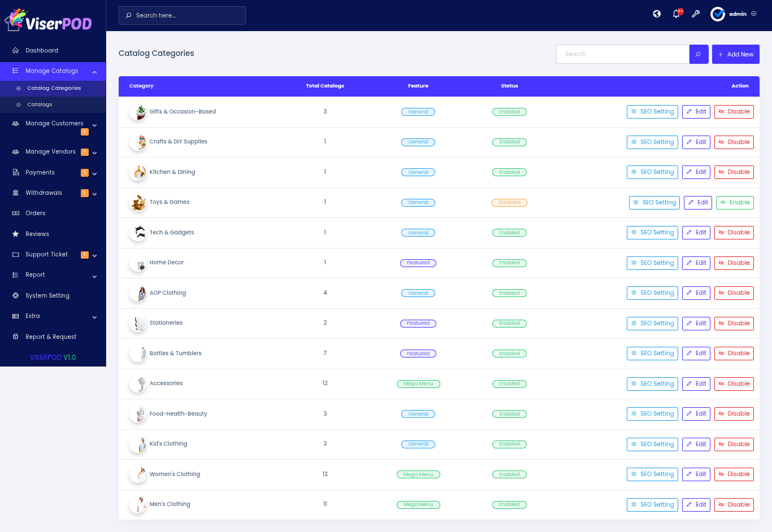Disable the Gifts & Occasion-Based category
The height and width of the screenshot is (532, 772).
[734, 112]
